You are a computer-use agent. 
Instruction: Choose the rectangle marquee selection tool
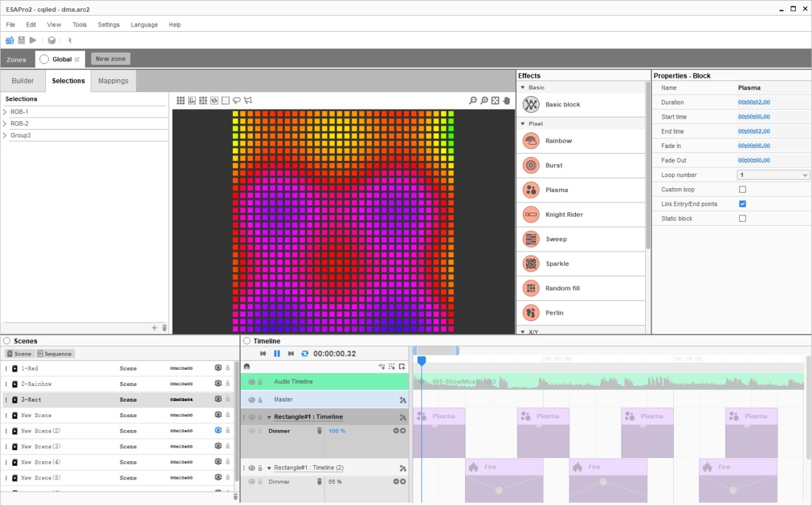(x=225, y=101)
